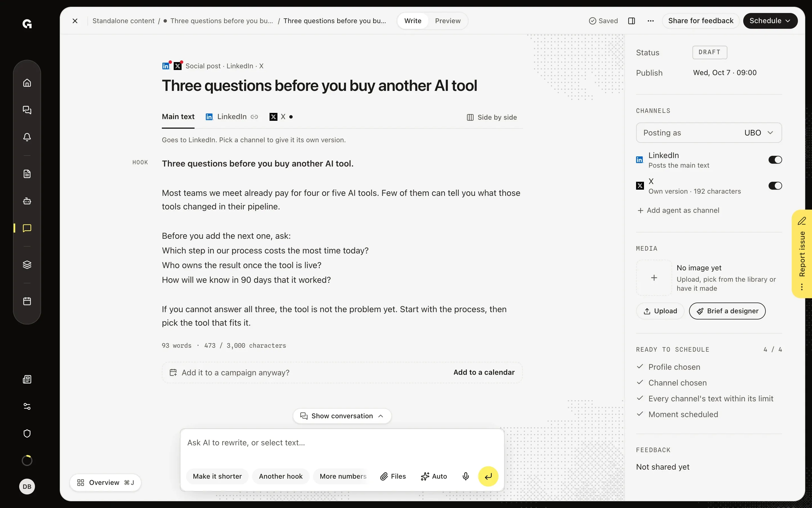This screenshot has width=812, height=508.
Task: Click Add agent as channel
Action: 678,210
